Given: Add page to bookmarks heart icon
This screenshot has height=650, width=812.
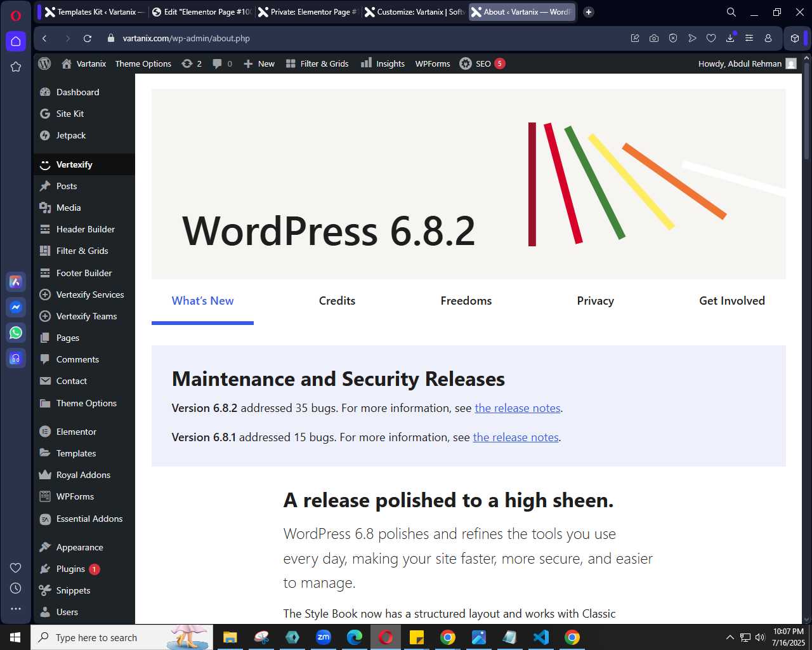Looking at the screenshot, I should click(711, 38).
